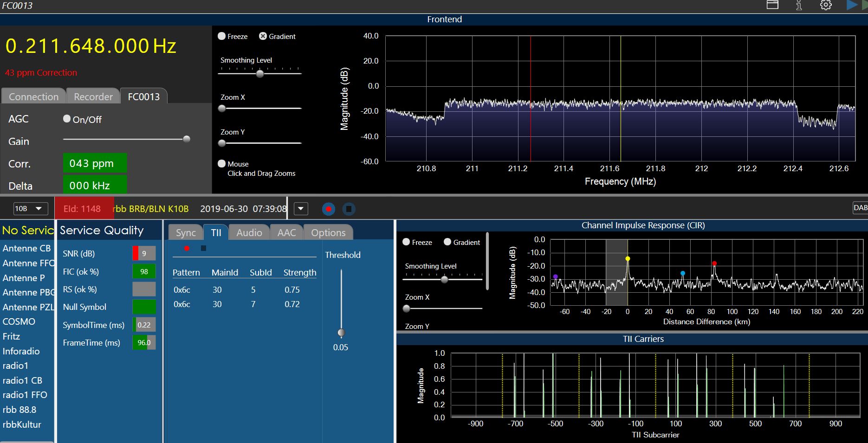Stop recording with the round stop button

coord(349,209)
